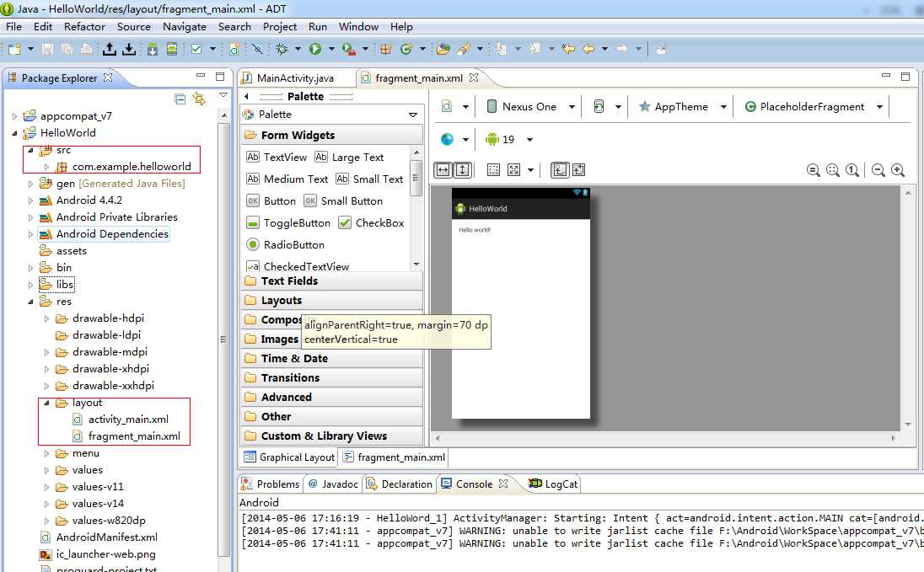924x572 pixels.
Task: Click the New Java Class icon
Action: [406, 50]
